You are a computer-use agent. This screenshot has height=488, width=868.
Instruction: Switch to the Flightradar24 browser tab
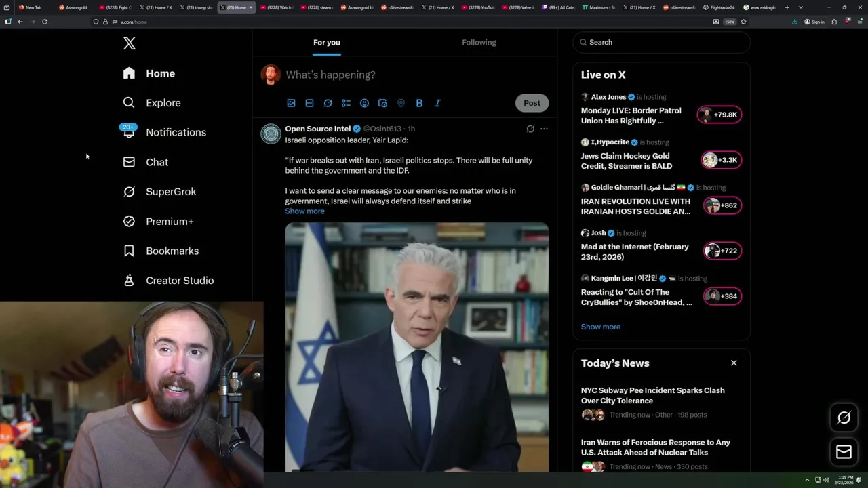[x=719, y=7]
